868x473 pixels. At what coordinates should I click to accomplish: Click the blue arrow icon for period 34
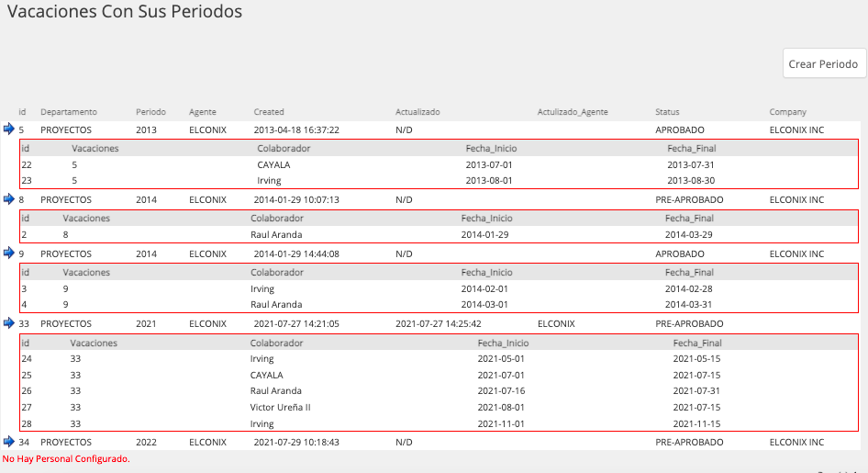[9, 442]
